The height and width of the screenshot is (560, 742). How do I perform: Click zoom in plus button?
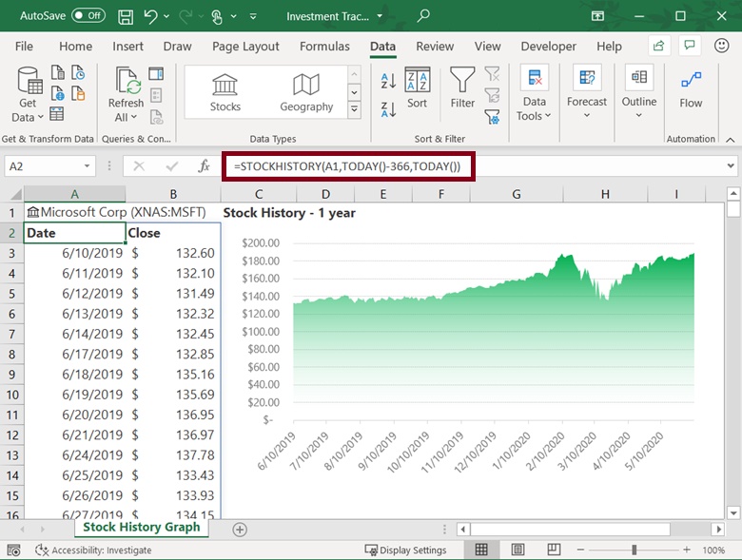(687, 550)
